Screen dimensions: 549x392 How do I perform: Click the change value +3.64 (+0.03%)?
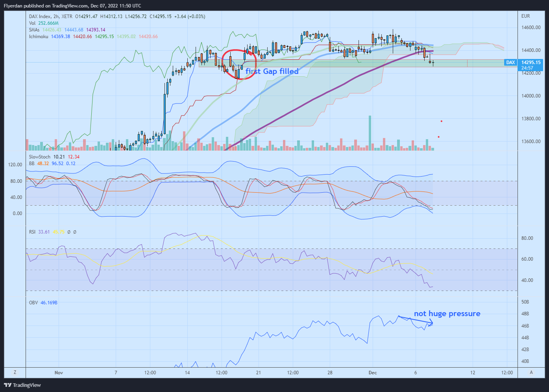coord(190,17)
